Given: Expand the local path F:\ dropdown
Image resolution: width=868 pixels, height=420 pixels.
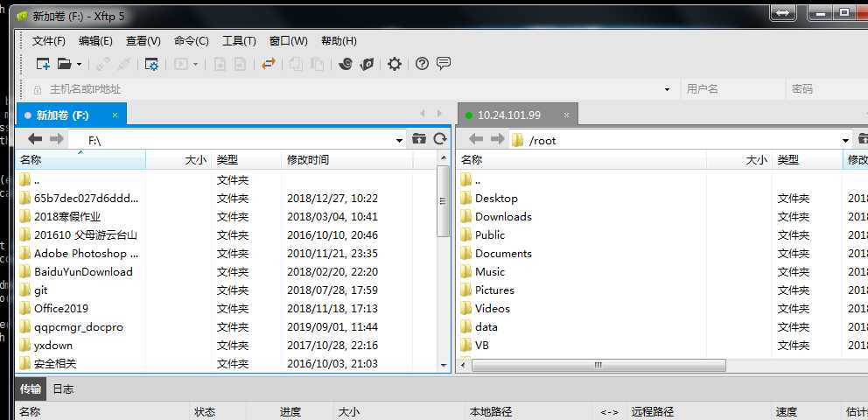Looking at the screenshot, I should tap(399, 141).
